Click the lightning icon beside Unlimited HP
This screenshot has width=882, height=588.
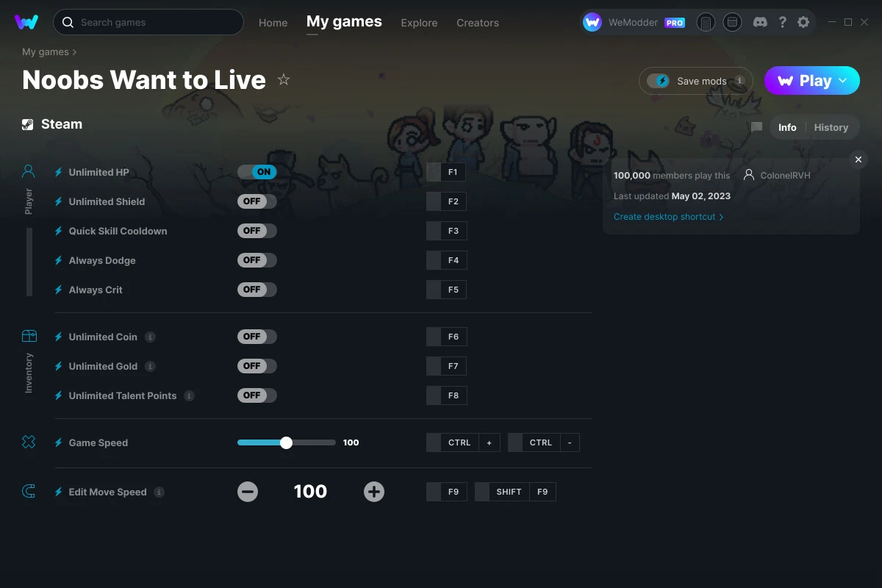pyautogui.click(x=59, y=172)
